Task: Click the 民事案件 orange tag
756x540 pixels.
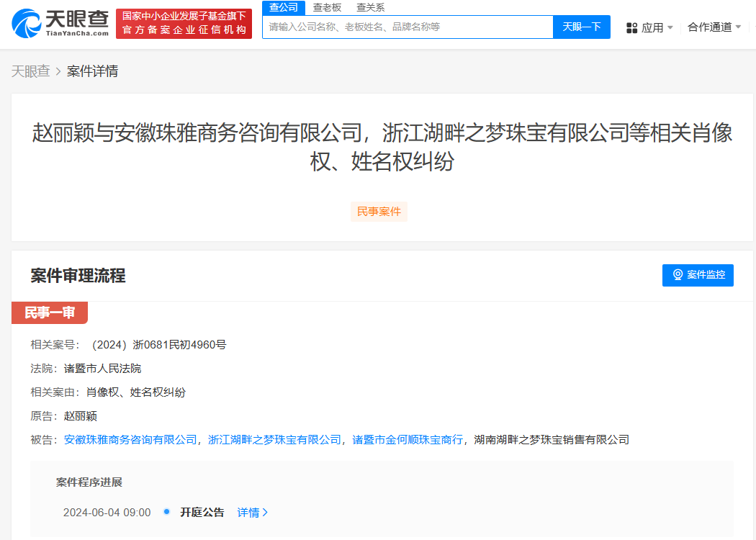Action: 379,211
